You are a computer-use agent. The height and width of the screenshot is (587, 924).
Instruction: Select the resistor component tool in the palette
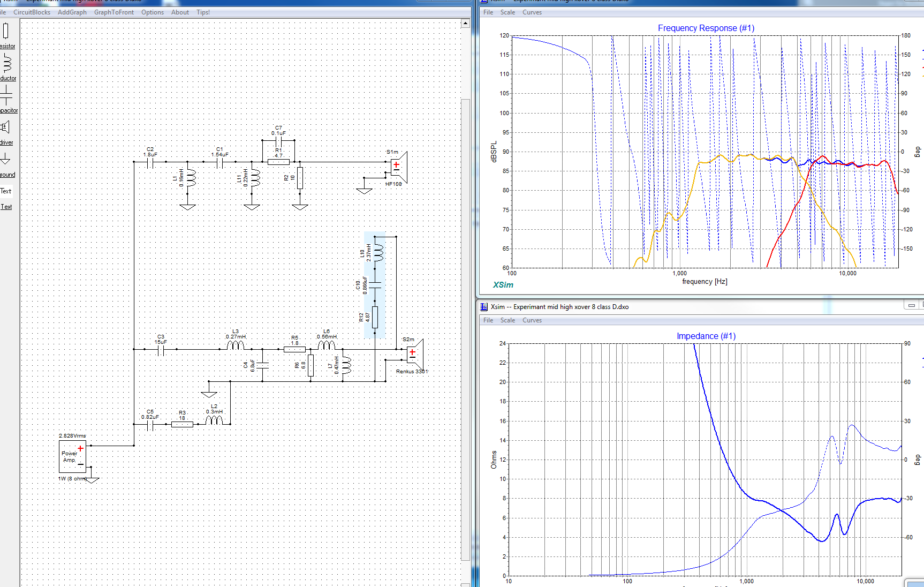(x=6, y=35)
